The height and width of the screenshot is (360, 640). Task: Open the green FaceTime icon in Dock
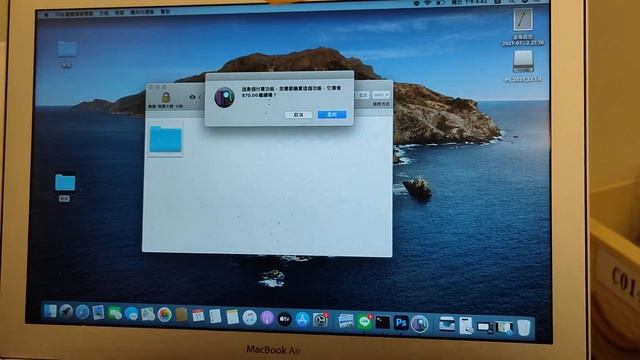click(x=115, y=313)
